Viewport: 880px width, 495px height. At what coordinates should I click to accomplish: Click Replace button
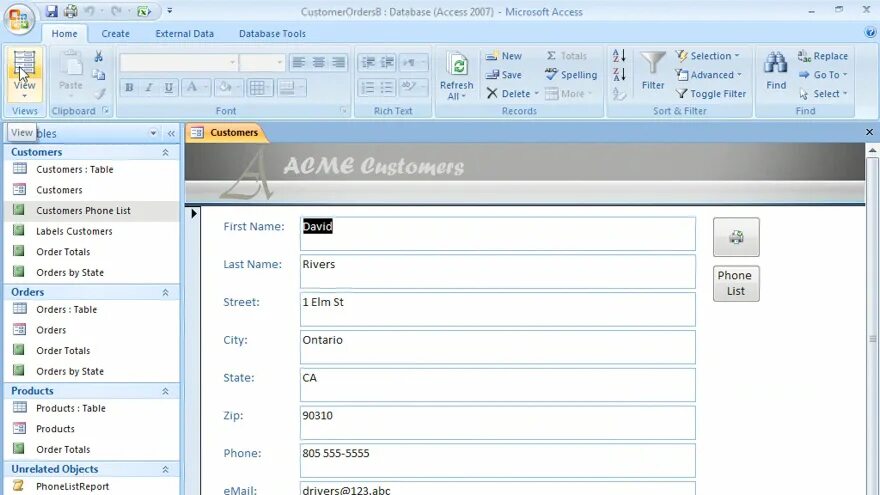tap(823, 56)
